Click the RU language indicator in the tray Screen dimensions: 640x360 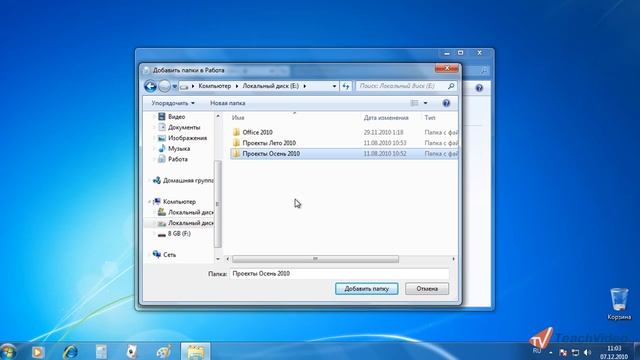point(536,351)
